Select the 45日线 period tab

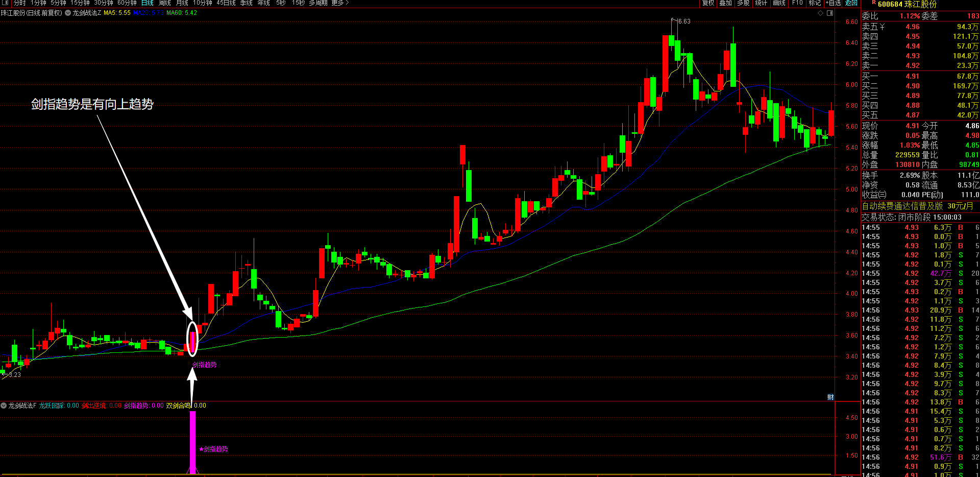click(226, 3)
